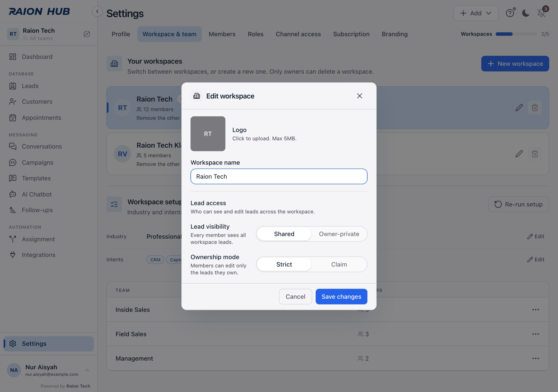
Task: Click Save changes button
Action: [341, 297]
